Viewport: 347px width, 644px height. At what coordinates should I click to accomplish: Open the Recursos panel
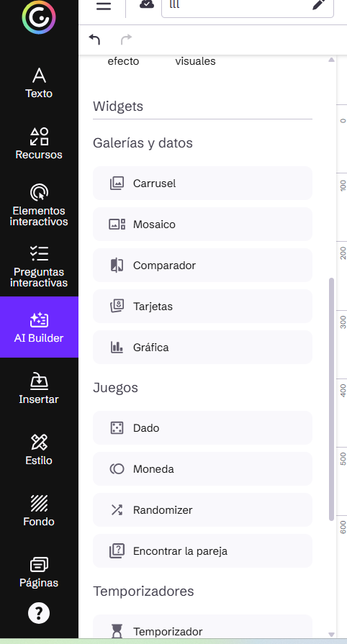[39, 144]
